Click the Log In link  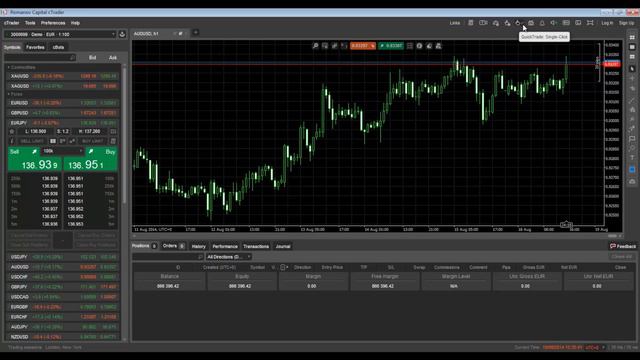[x=607, y=23]
